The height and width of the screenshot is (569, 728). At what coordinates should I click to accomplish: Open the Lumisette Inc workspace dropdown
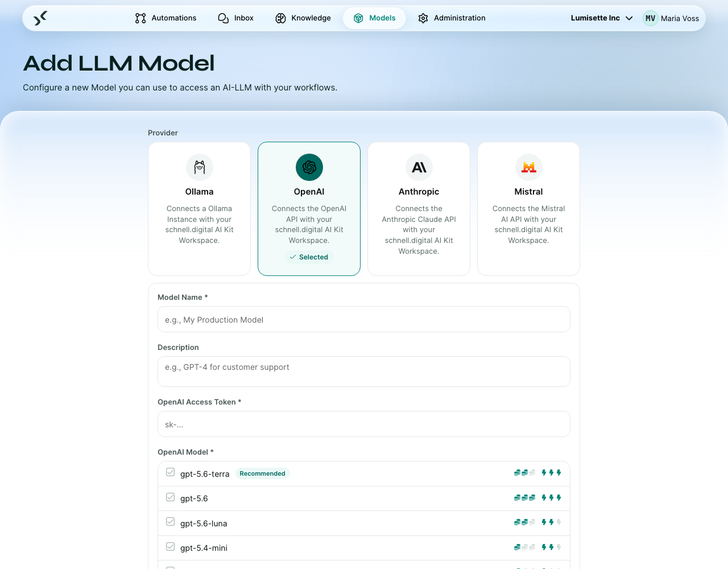602,18
